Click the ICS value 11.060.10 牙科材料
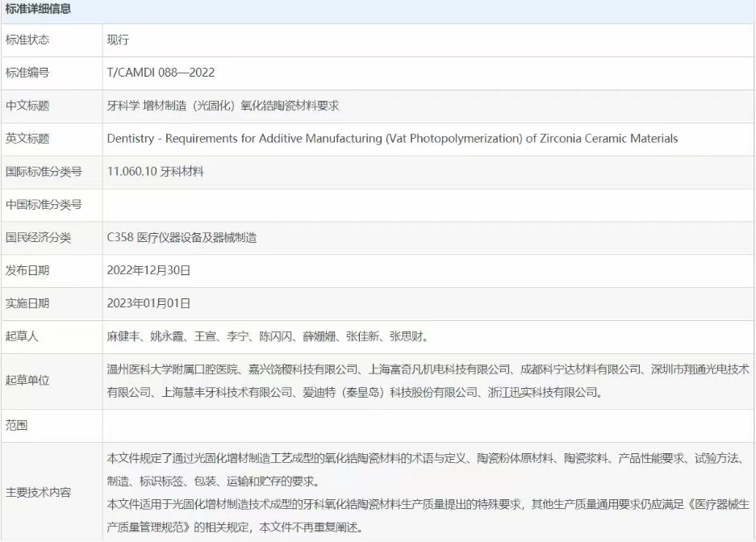The image size is (756, 542). coord(155,172)
